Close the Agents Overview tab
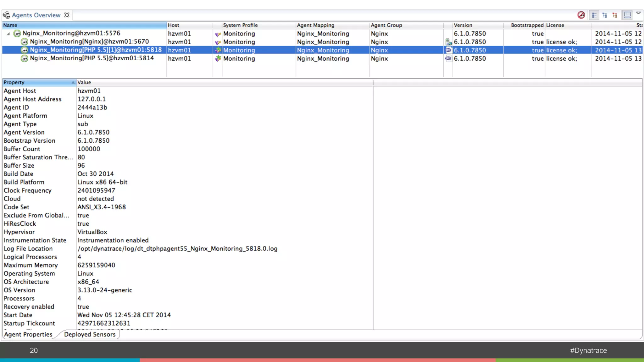This screenshot has width=644, height=362. coord(67,15)
